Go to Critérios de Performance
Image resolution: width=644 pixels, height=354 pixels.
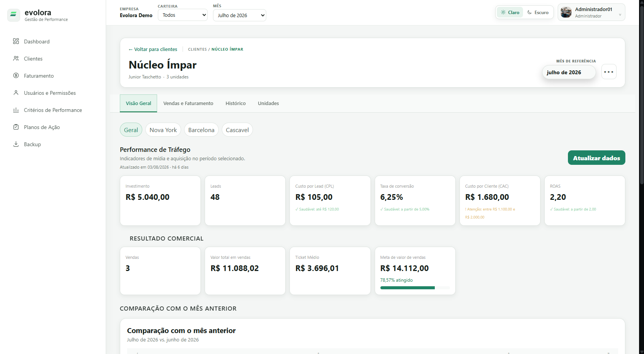point(53,110)
